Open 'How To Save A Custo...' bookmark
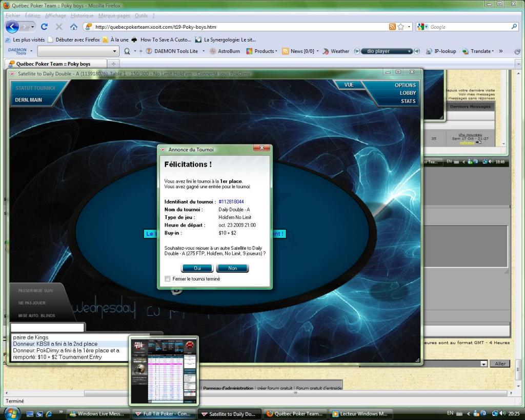Viewport: 525px width, 420px height. click(x=161, y=39)
